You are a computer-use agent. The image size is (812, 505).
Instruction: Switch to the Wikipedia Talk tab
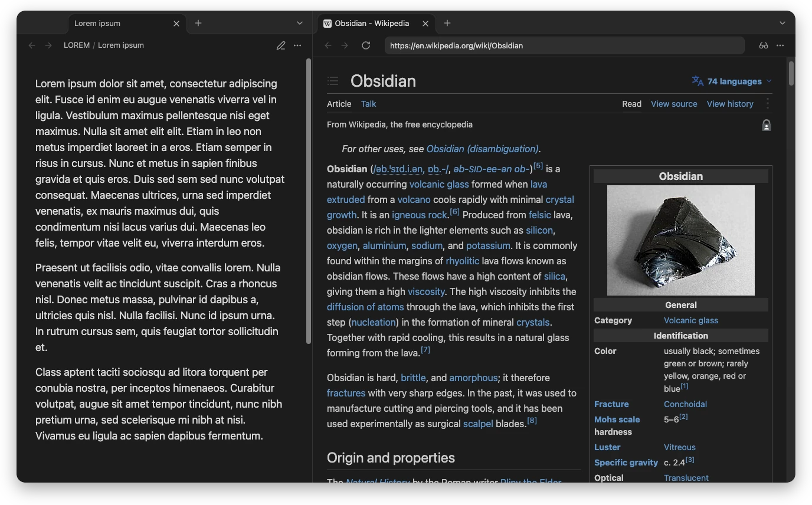[368, 104]
